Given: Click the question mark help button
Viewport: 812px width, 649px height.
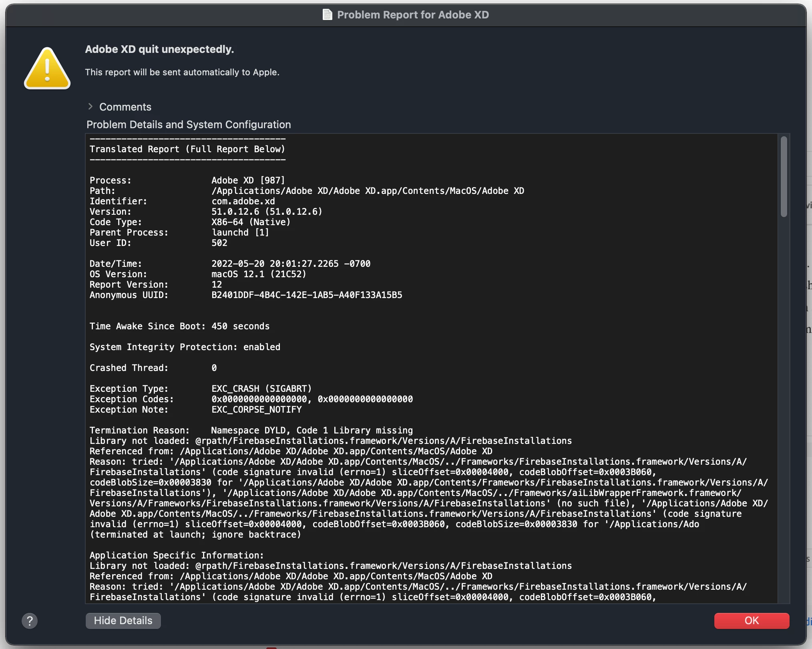Looking at the screenshot, I should tap(30, 621).
